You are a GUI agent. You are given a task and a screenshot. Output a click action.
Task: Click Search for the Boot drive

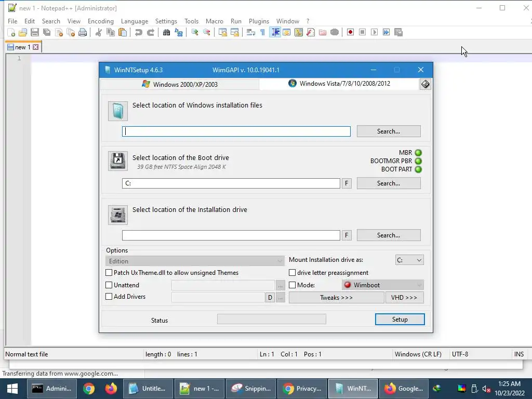(389, 183)
